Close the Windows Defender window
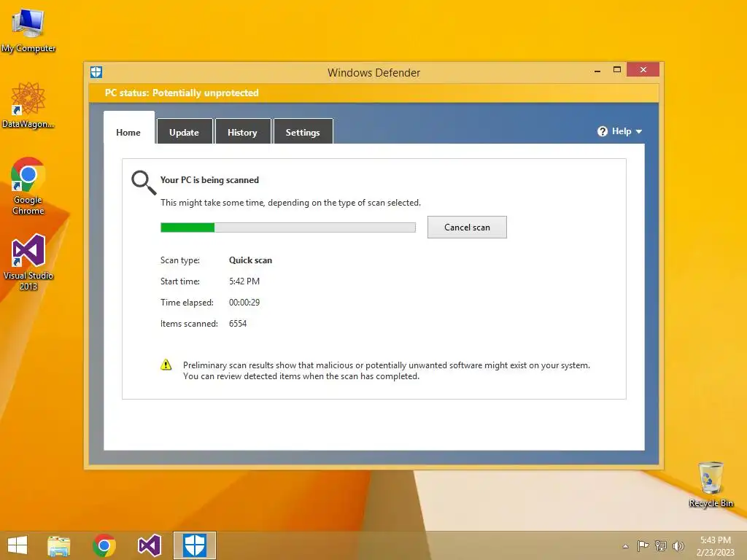Screen dimensions: 747x560 pos(643,69)
